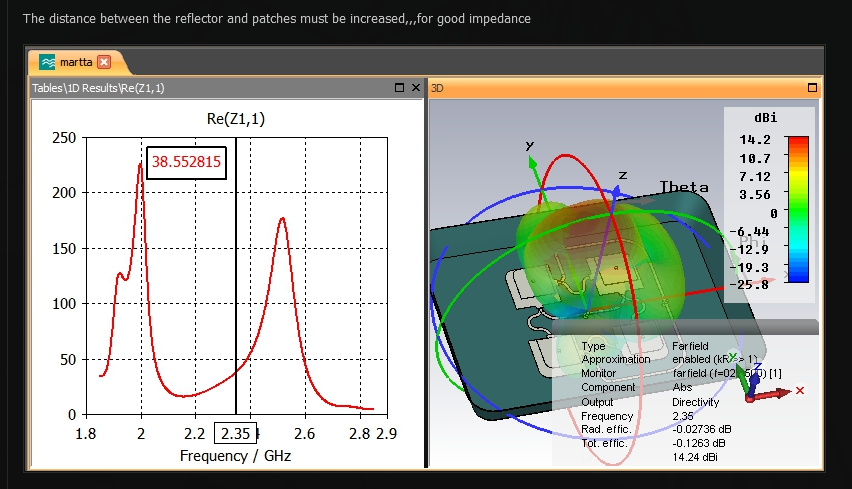Close the martta tab with red X
Image resolution: width=852 pixels, height=489 pixels.
[104, 62]
